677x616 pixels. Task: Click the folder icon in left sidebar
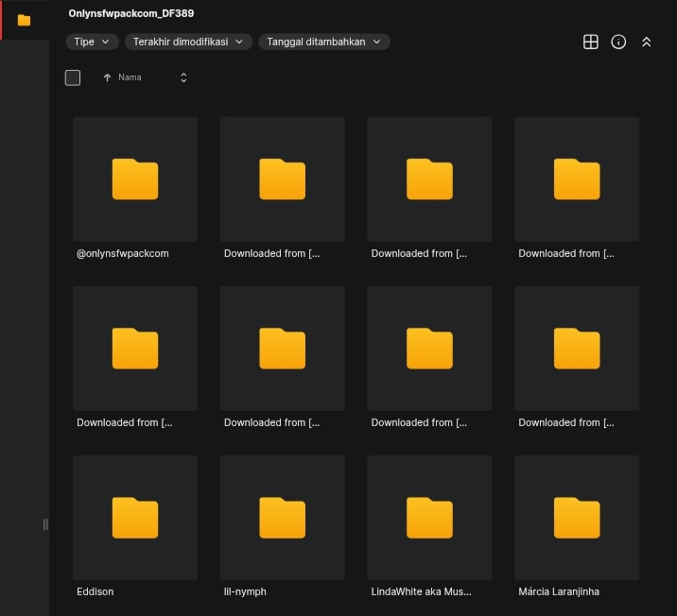24,20
